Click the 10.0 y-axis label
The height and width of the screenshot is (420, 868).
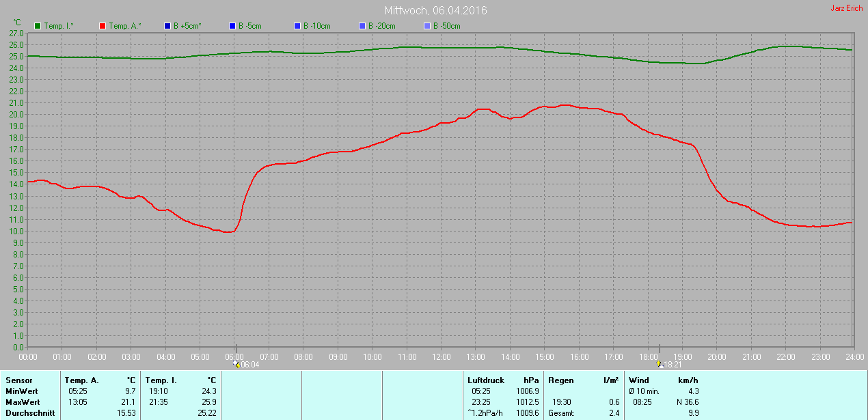[16, 231]
